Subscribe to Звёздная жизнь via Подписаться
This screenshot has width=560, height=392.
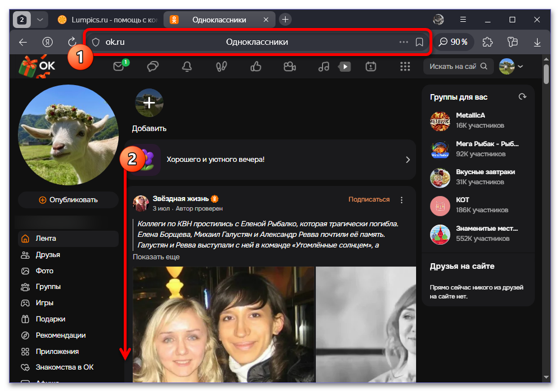pos(369,199)
